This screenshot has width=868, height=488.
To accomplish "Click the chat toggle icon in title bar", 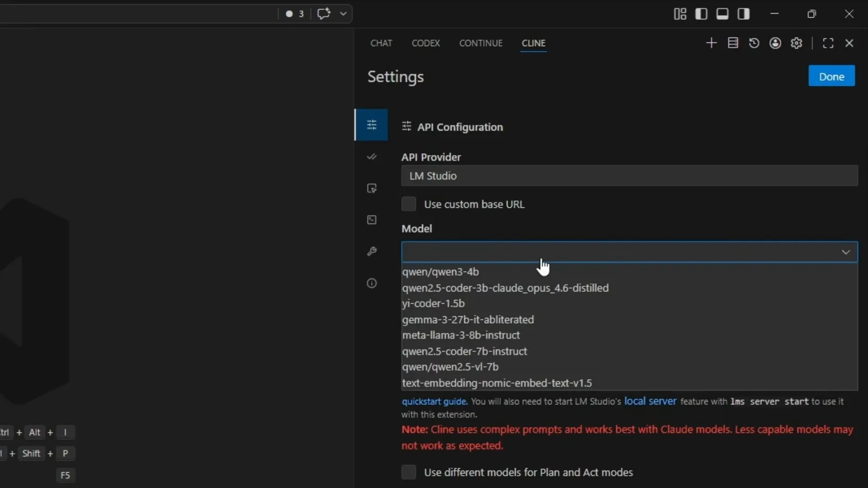I will click(x=324, y=14).
